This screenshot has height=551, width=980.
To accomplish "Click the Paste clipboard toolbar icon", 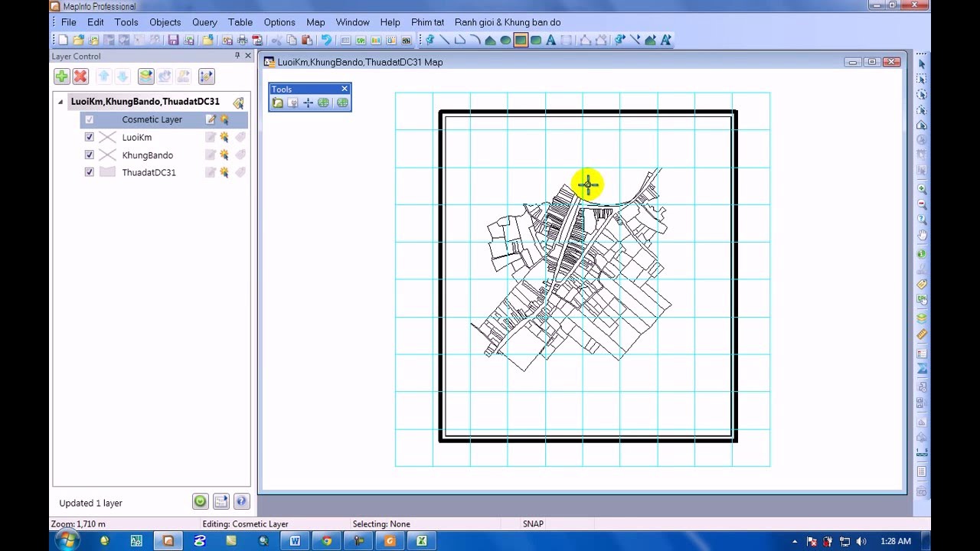I will coord(306,40).
